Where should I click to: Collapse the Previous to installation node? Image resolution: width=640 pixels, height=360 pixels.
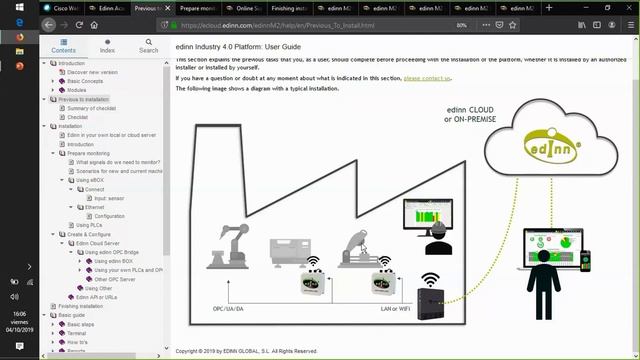44,99
